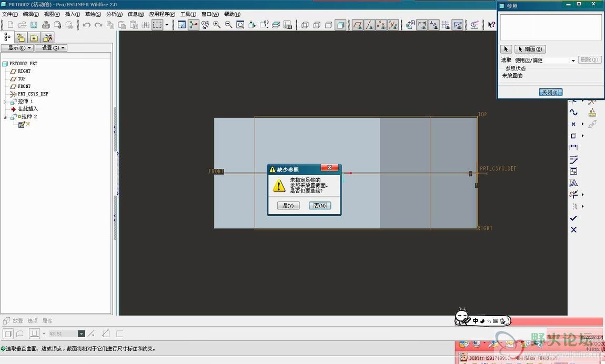Open an existing file from toolbar

[x=23, y=25]
